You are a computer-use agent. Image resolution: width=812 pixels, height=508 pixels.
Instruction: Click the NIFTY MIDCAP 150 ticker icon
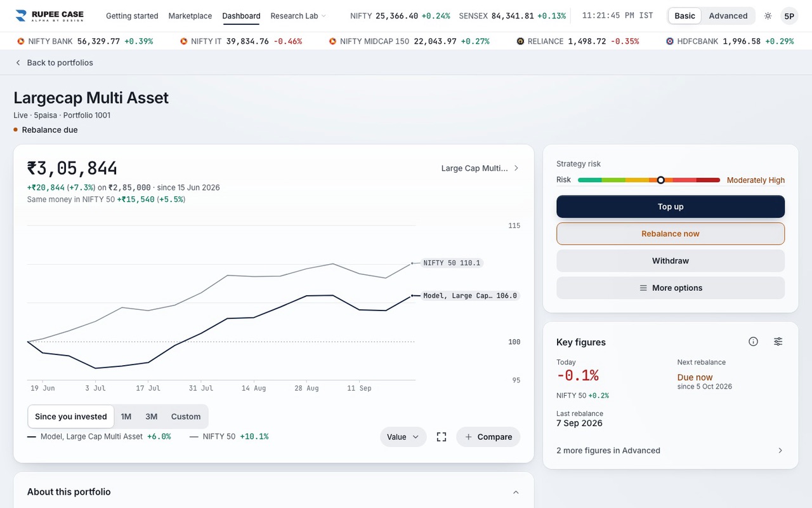(x=332, y=41)
